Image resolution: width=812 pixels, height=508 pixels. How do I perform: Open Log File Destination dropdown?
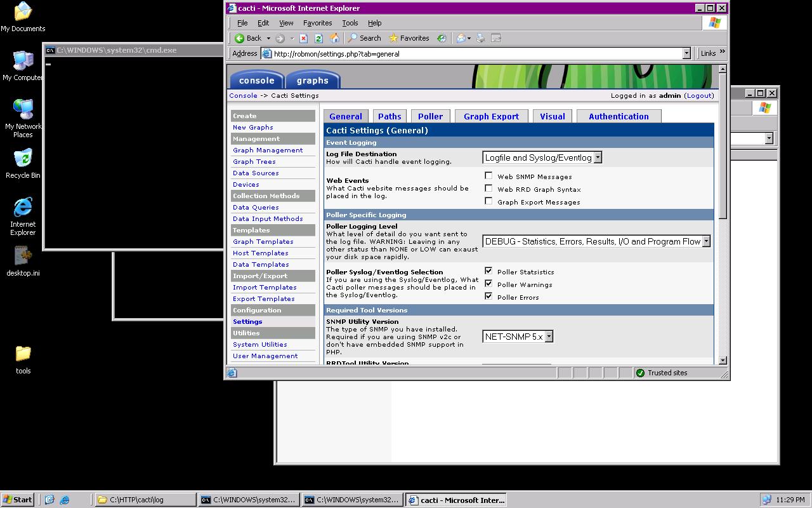542,157
